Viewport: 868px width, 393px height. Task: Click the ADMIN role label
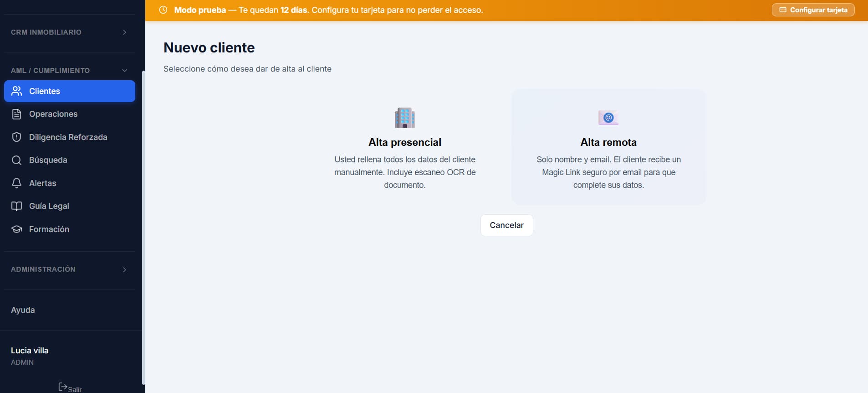pyautogui.click(x=22, y=362)
